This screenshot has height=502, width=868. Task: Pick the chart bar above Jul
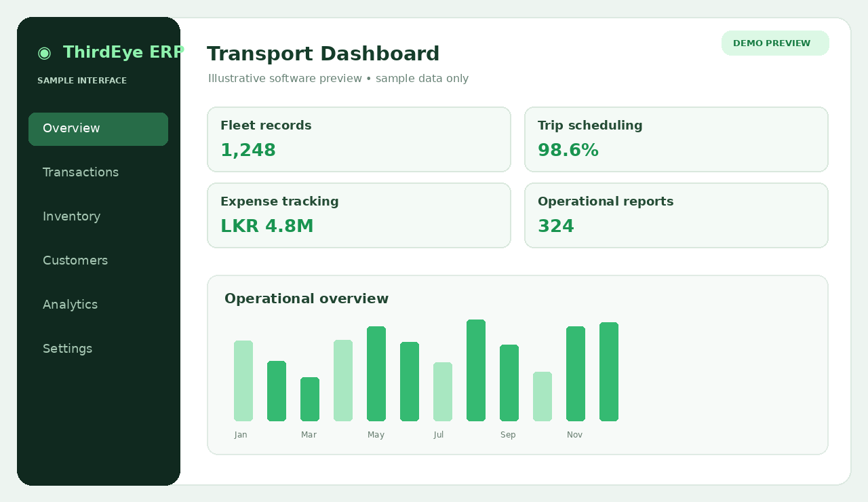443,391
